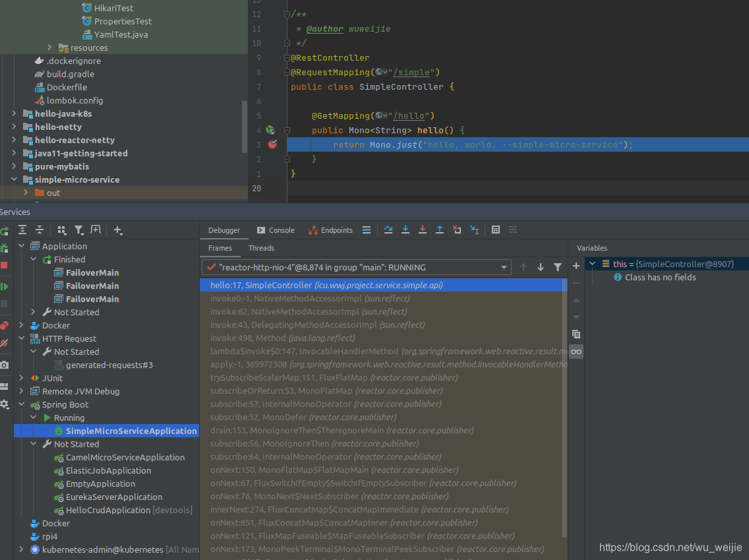Expand the JUnit services node
The width and height of the screenshot is (749, 560).
point(22,378)
